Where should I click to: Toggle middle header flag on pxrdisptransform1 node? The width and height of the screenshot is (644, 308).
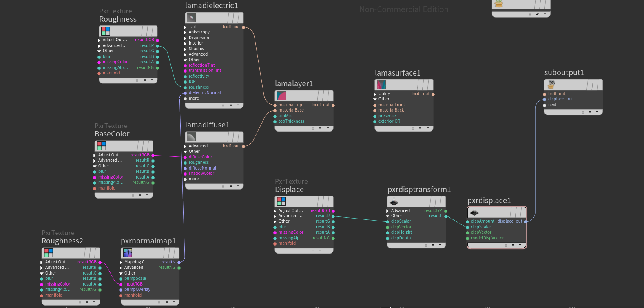[437, 201]
